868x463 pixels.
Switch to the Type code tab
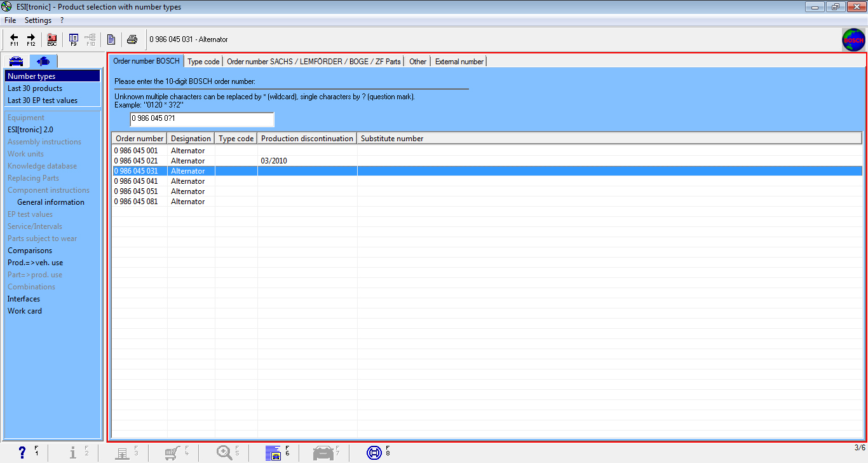pyautogui.click(x=203, y=62)
